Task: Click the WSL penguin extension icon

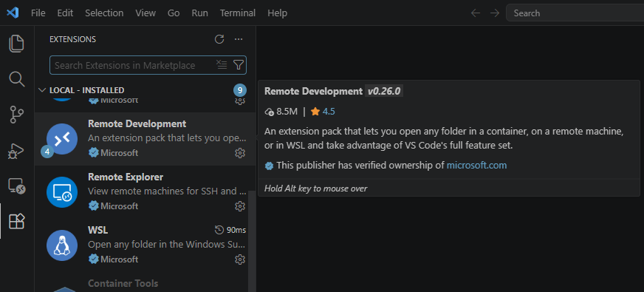Action: coord(62,245)
